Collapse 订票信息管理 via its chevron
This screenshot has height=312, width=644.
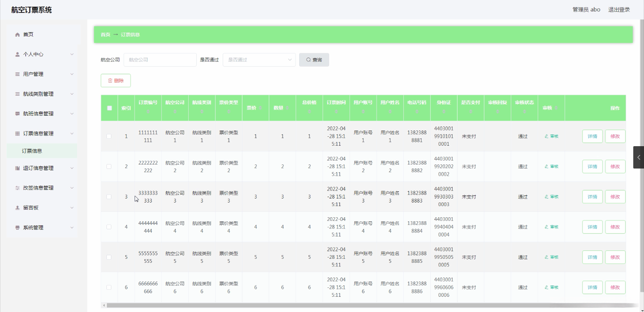point(72,133)
